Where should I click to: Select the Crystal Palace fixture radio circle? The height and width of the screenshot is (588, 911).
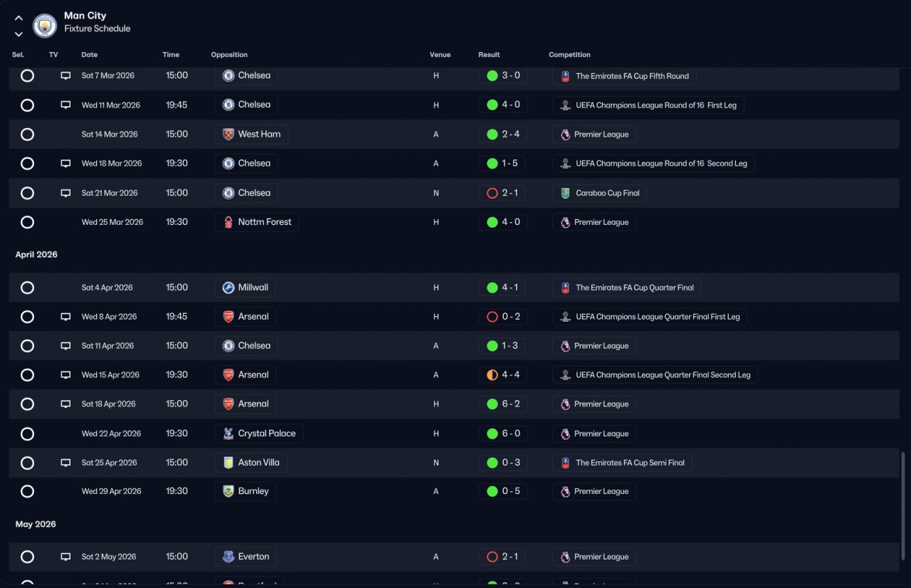click(x=27, y=434)
